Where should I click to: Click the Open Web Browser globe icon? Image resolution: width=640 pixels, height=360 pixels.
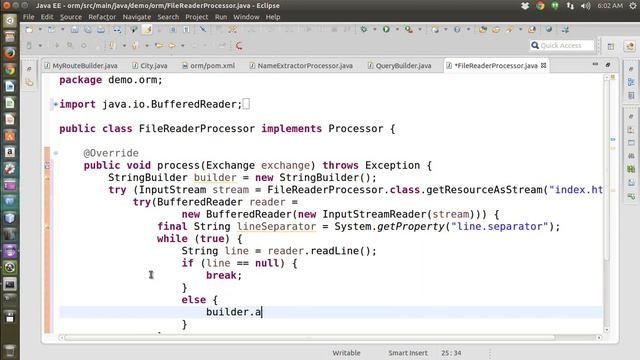coord(549,29)
